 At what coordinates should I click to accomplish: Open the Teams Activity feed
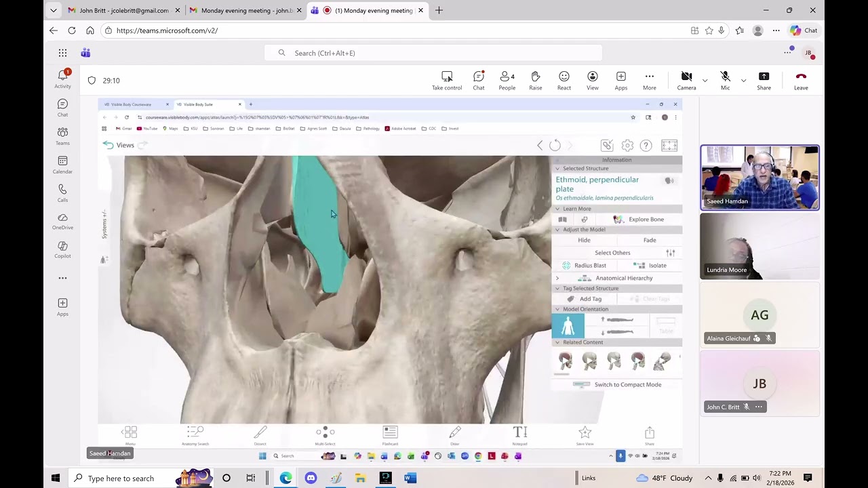(x=62, y=79)
